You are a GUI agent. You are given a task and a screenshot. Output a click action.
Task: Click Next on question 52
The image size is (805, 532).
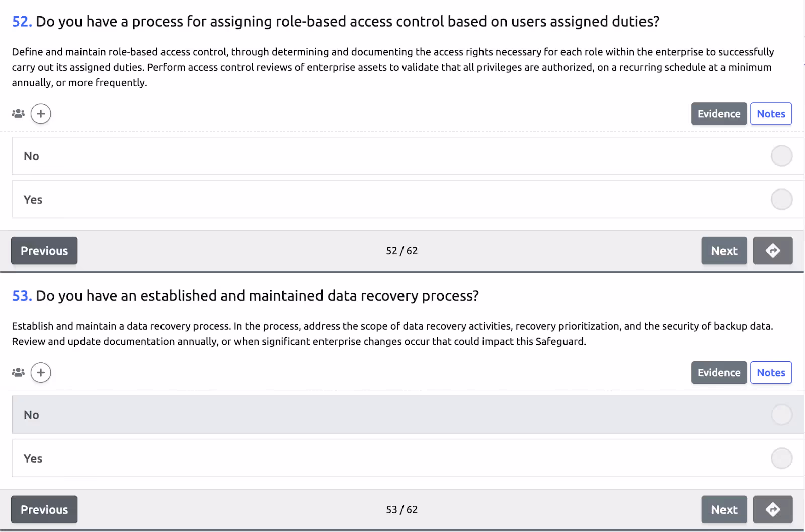724,251
